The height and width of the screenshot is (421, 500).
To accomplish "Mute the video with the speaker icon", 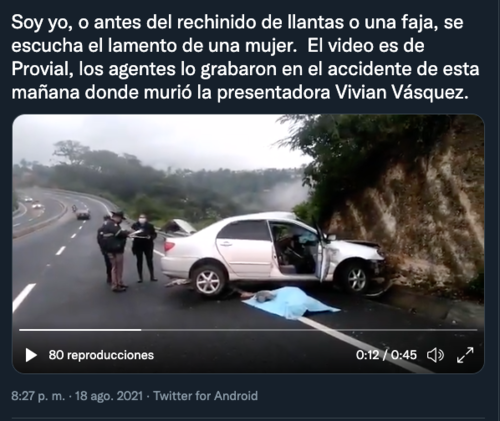I will pyautogui.click(x=435, y=355).
